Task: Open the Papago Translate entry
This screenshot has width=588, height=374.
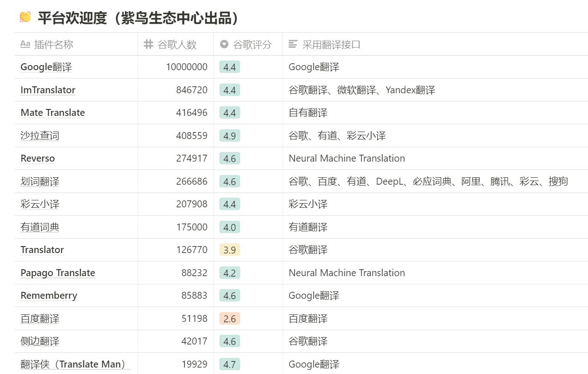Action: [x=58, y=273]
